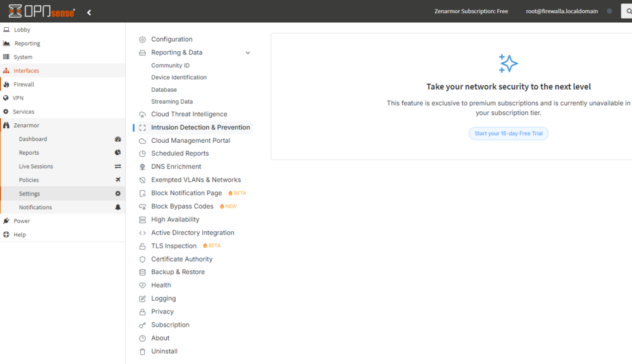
Task: Collapse the sidebar with the left chevron
Action: (x=89, y=13)
